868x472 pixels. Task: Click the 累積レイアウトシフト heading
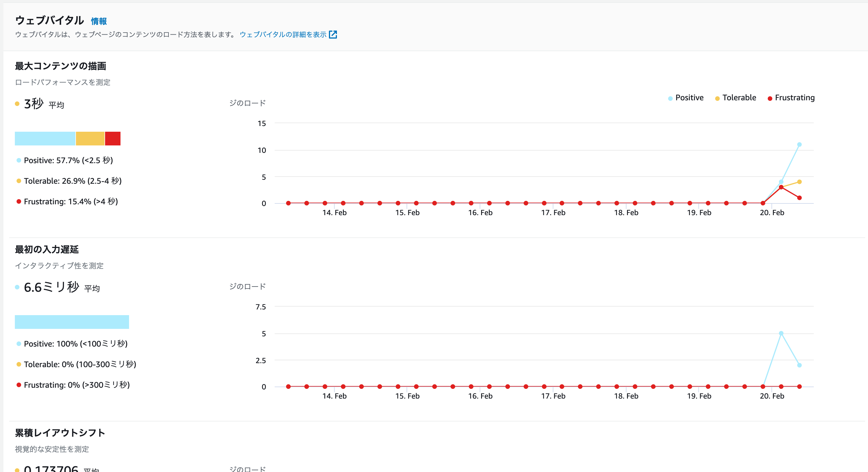pos(60,433)
